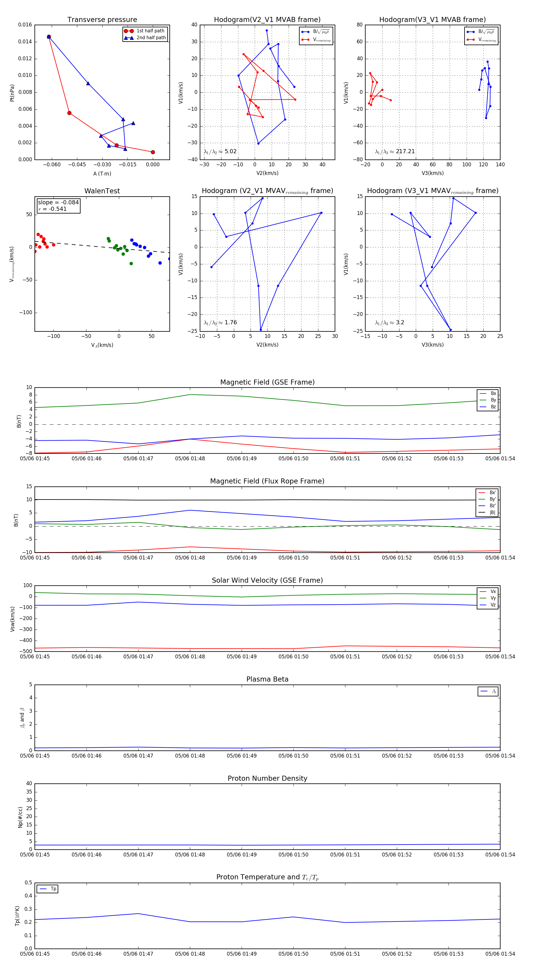Viewport: 535px width, 980px height.
Task: Click green By' line sample in flux rope legend
Action: (x=482, y=499)
